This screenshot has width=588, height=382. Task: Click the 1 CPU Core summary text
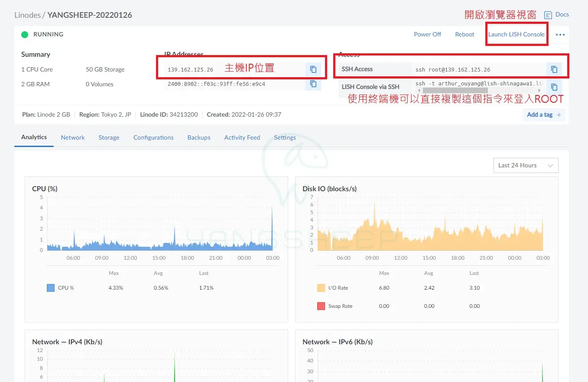tap(37, 69)
